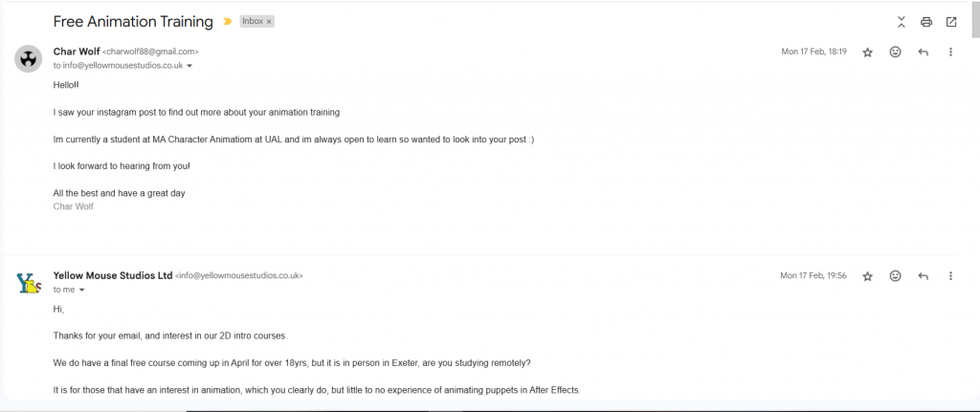Click the vertical scrollbar thumb
Image resolution: width=980 pixels, height=412 pixels.
[x=975, y=19]
